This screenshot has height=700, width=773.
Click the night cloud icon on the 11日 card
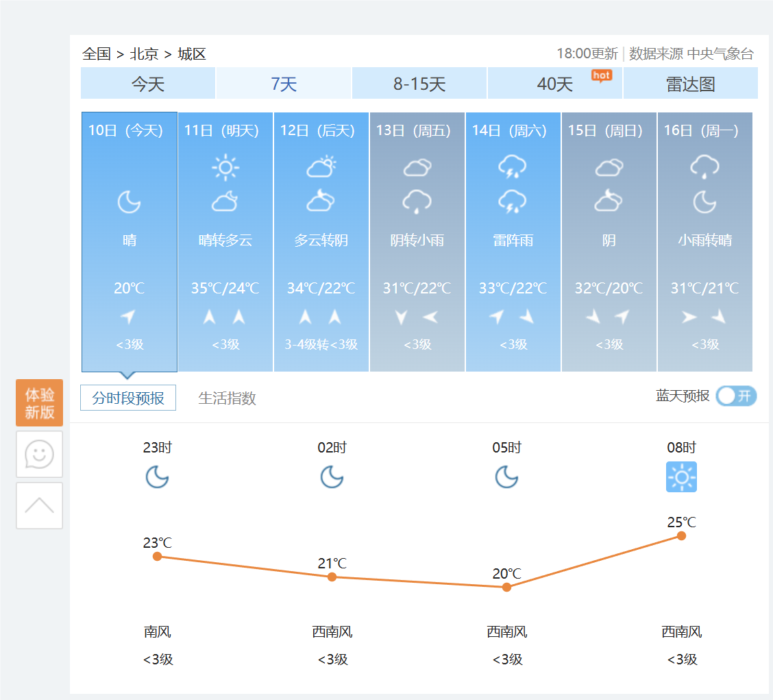[x=225, y=202]
